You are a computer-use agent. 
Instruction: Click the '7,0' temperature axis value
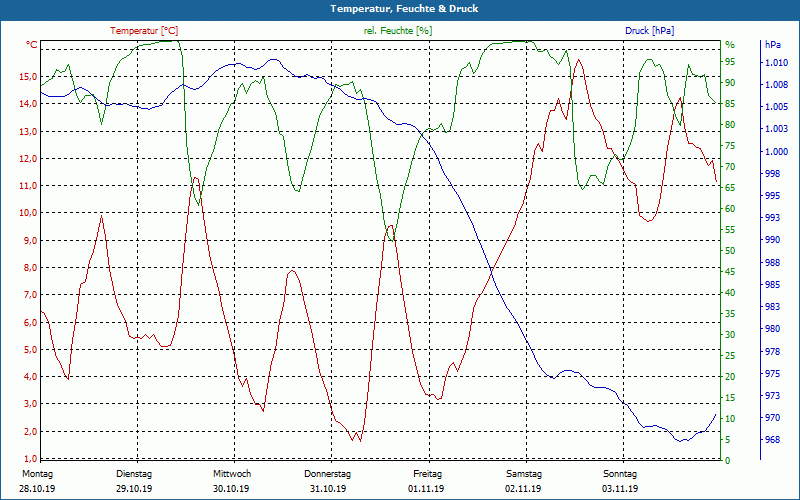click(30, 295)
